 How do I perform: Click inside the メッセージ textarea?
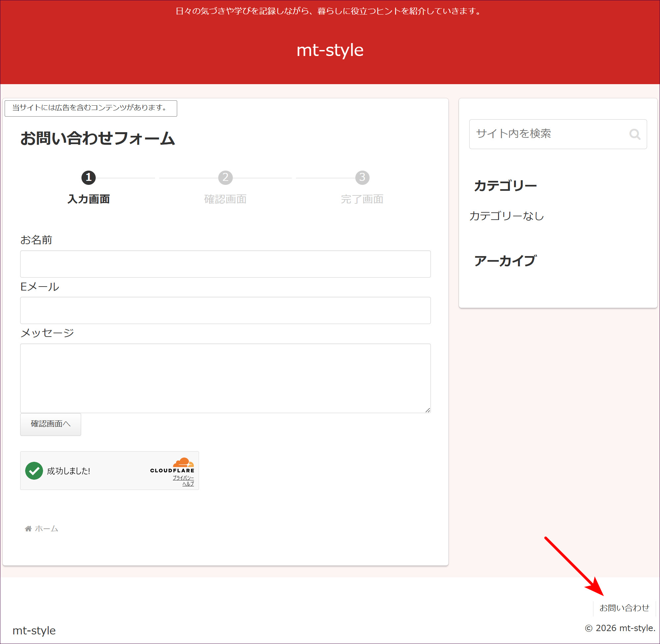pos(226,378)
